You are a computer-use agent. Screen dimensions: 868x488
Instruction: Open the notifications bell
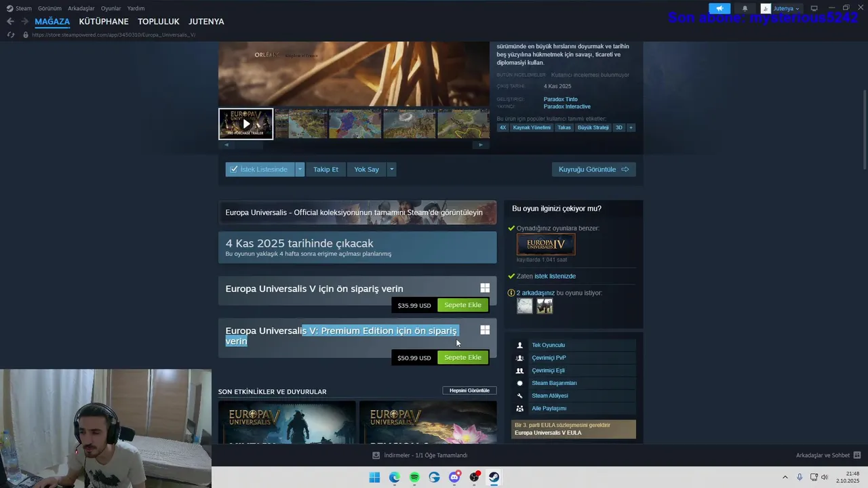click(x=745, y=8)
